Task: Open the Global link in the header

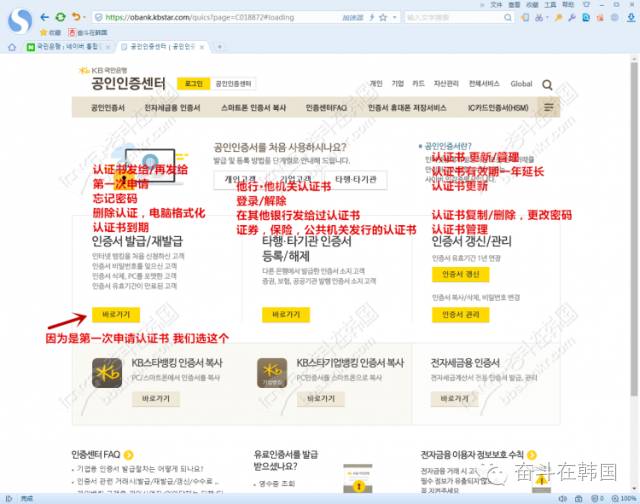Action: pos(521,84)
